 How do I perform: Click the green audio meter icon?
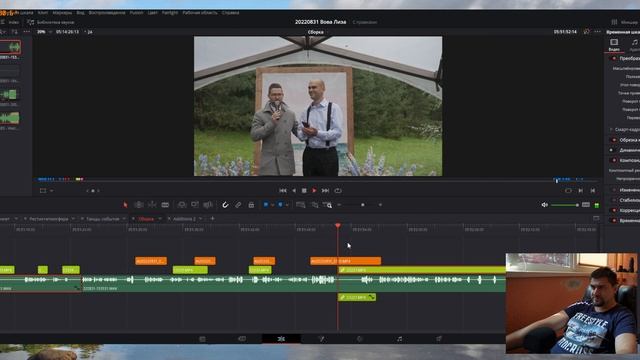(596, 205)
